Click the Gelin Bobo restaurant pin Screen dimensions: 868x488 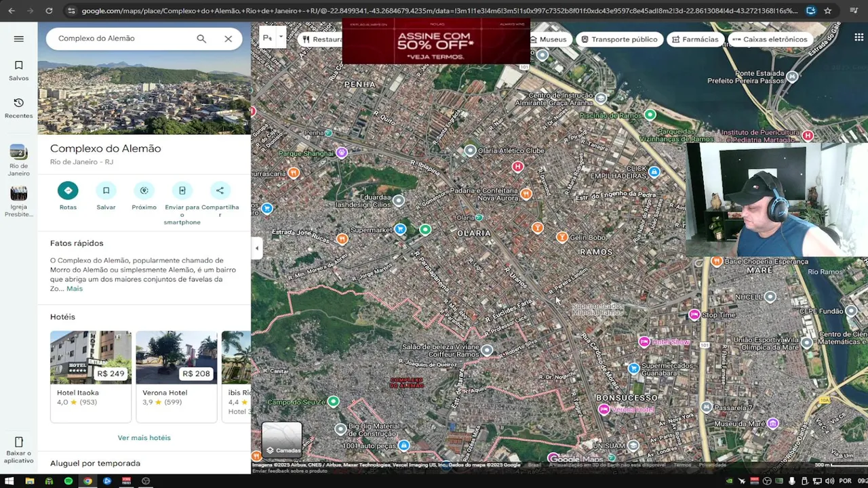pyautogui.click(x=561, y=237)
